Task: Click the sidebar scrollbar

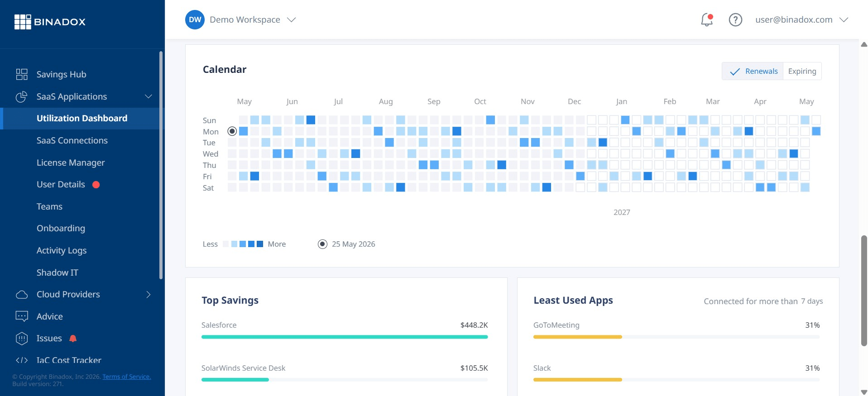Action: [x=161, y=165]
